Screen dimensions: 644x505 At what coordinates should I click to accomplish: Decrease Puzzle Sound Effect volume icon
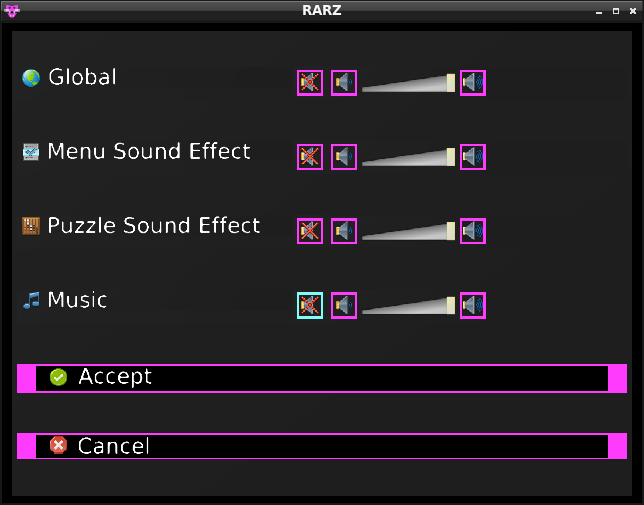(344, 231)
